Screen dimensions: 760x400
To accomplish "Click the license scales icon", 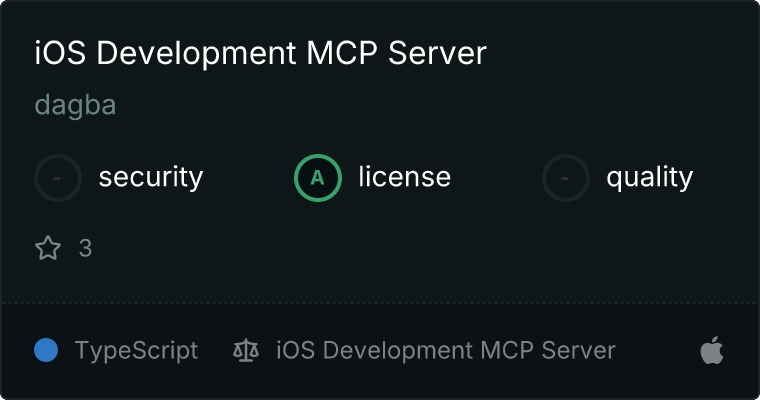I will (x=245, y=351).
